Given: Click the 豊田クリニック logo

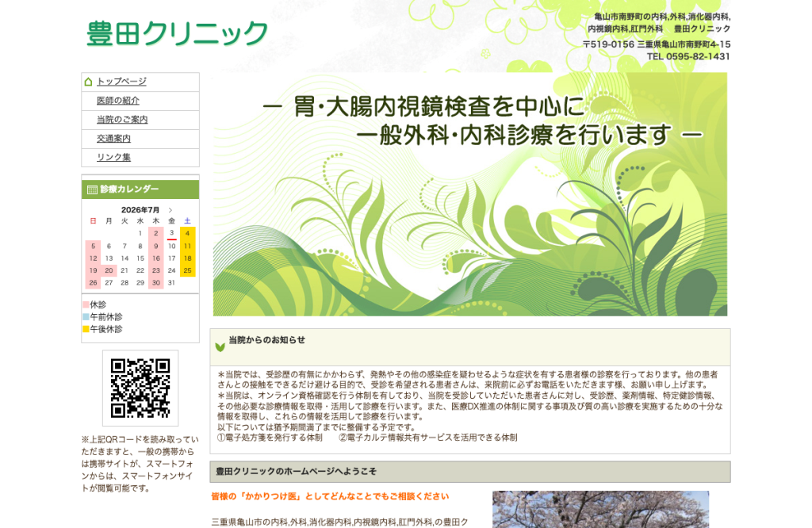Looking at the screenshot, I should tap(177, 33).
